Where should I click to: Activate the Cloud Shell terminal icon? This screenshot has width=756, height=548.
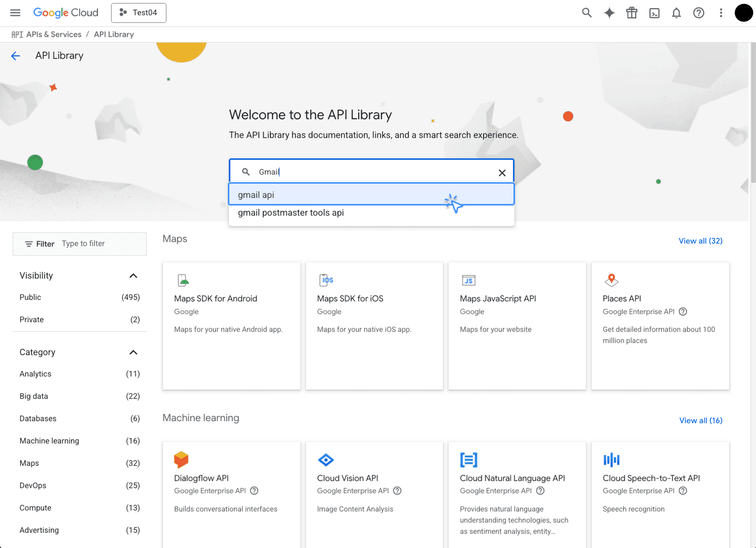(x=655, y=13)
